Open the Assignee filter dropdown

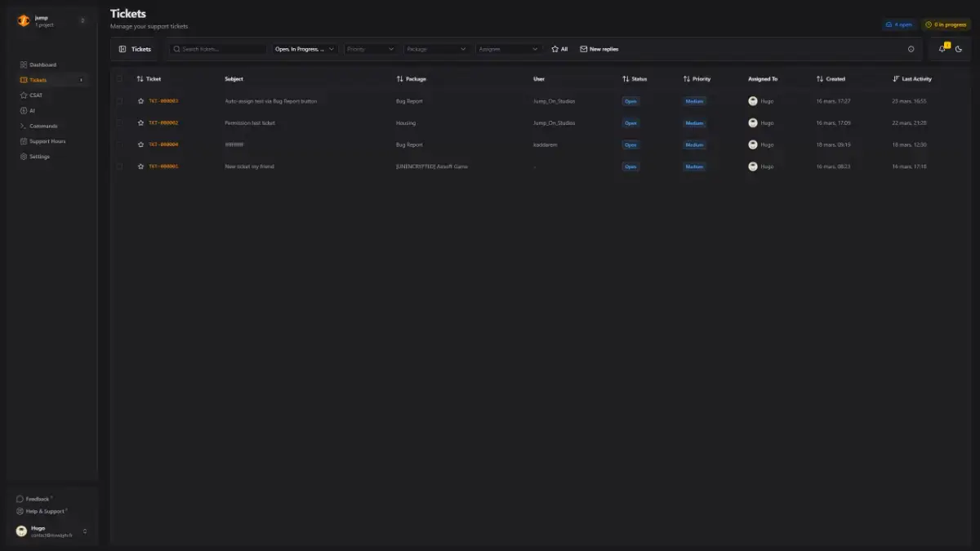[509, 49]
